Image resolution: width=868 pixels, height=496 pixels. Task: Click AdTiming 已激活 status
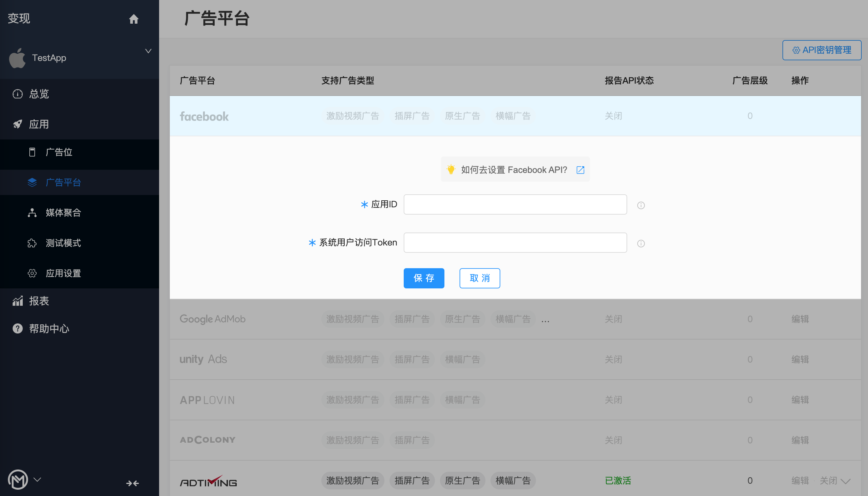[618, 480]
